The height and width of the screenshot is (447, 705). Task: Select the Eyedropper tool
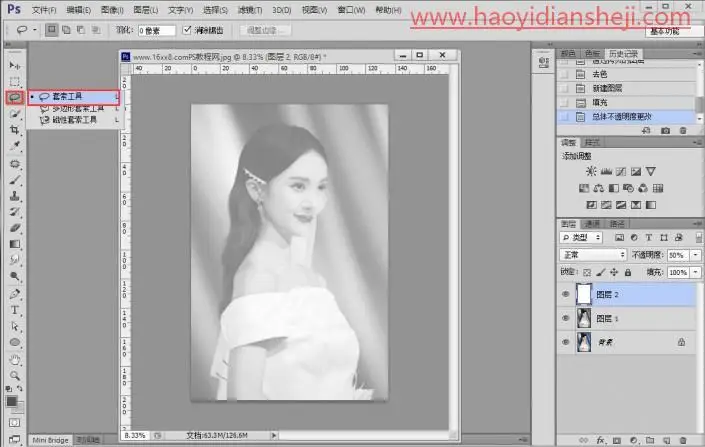click(14, 146)
